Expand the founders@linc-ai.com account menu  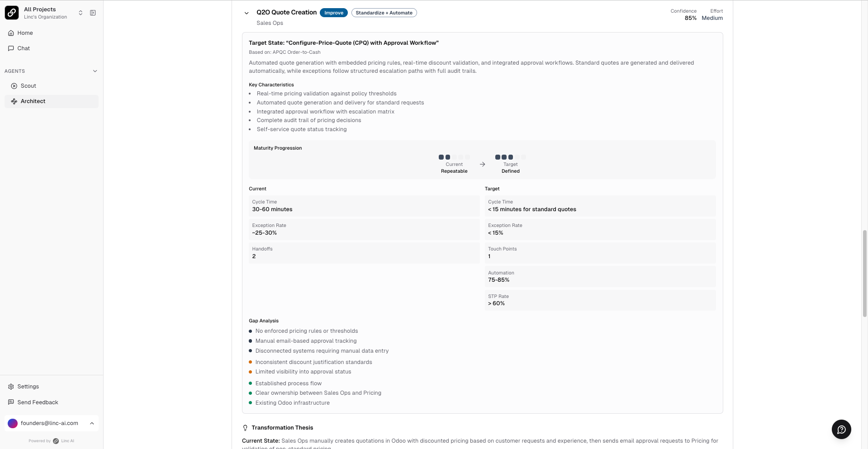[92, 423]
